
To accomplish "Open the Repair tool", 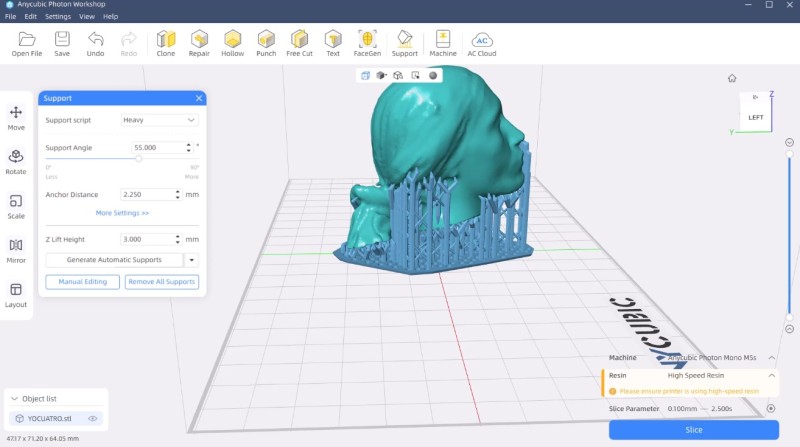I will coord(199,43).
